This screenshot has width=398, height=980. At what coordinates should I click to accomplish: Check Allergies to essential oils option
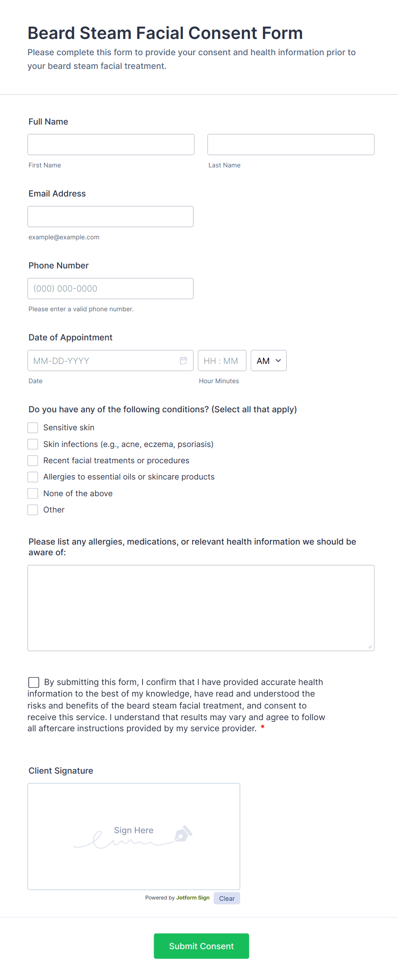[33, 477]
